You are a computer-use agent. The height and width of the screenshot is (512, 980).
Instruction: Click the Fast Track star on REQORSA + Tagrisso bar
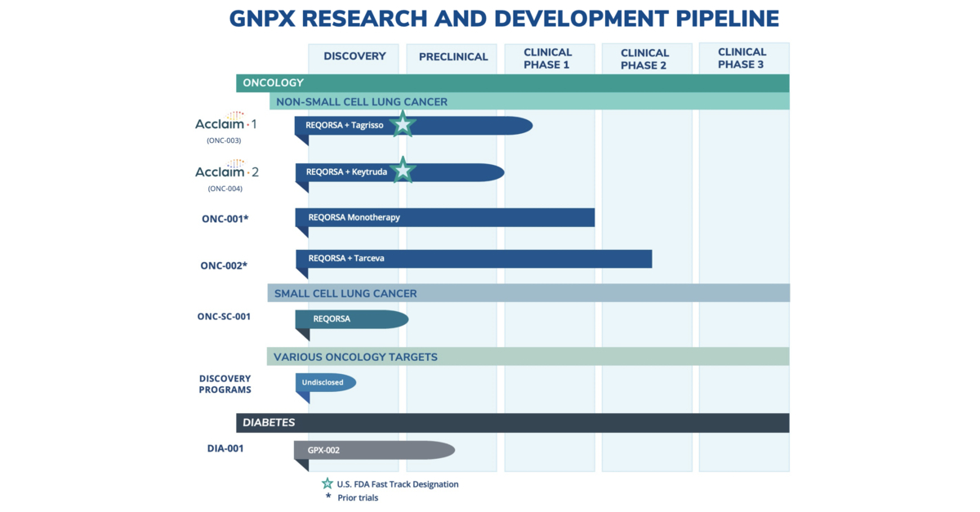pyautogui.click(x=403, y=125)
